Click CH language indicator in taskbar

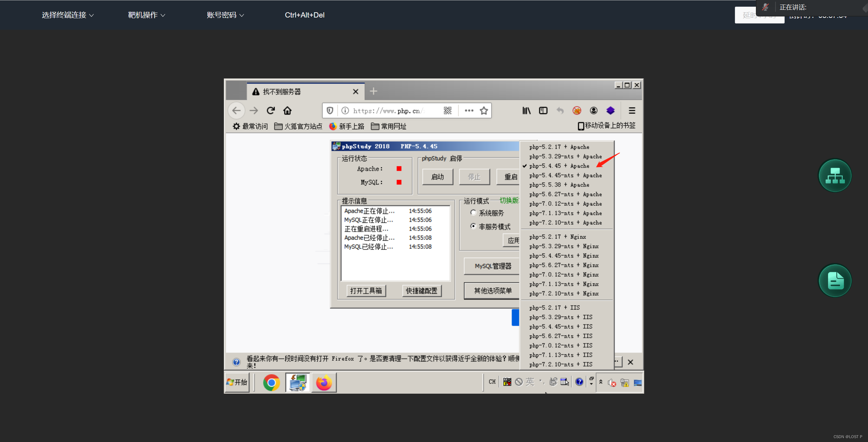coord(492,382)
